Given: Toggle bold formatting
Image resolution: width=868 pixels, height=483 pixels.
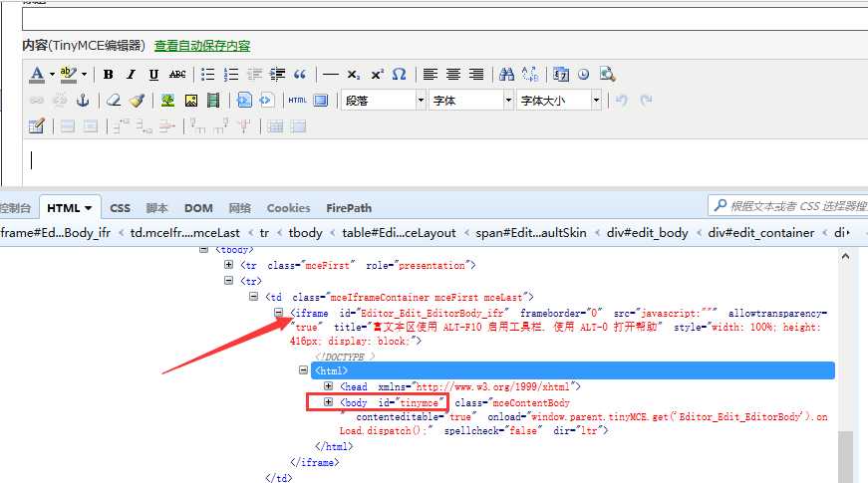Looking at the screenshot, I should [109, 75].
